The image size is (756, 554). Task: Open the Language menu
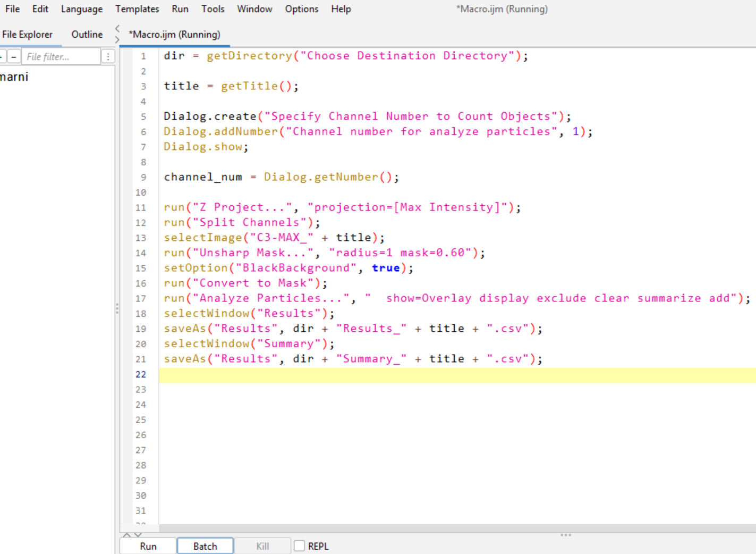82,9
